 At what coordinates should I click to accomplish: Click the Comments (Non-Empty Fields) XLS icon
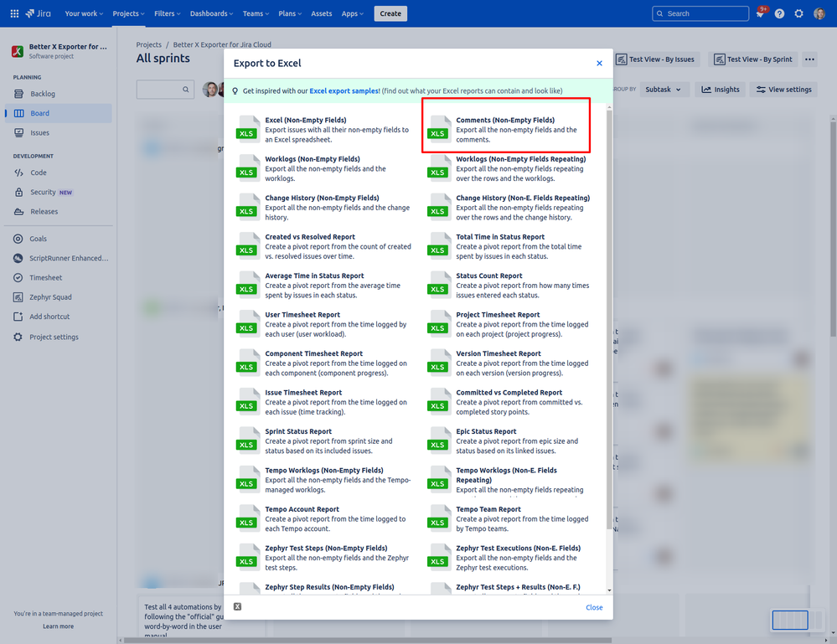pos(437,129)
